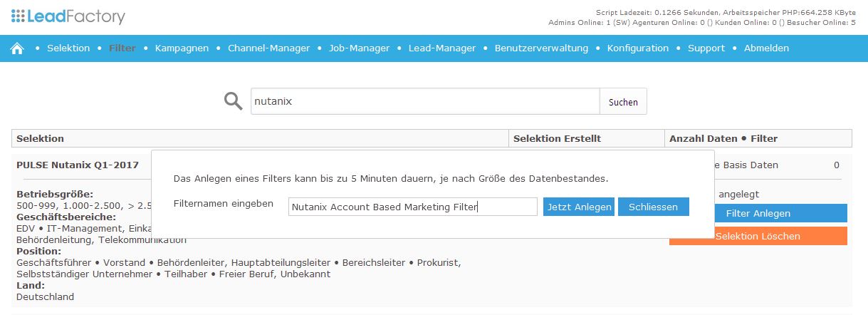Click the Position label
Image resolution: width=868 pixels, height=315 pixels.
tap(38, 252)
